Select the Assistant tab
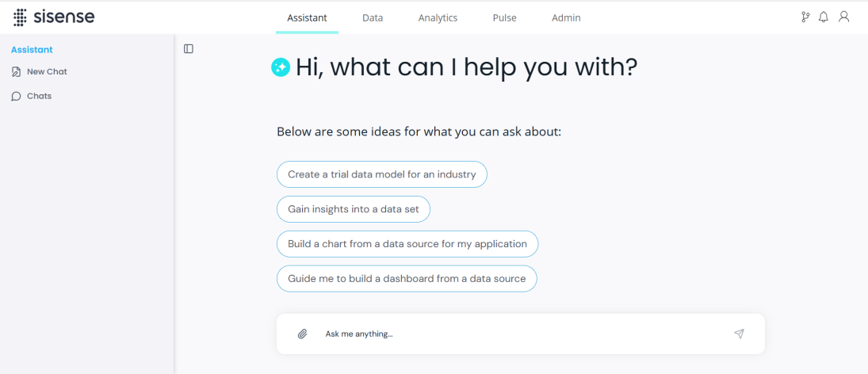The height and width of the screenshot is (374, 868). tap(308, 17)
